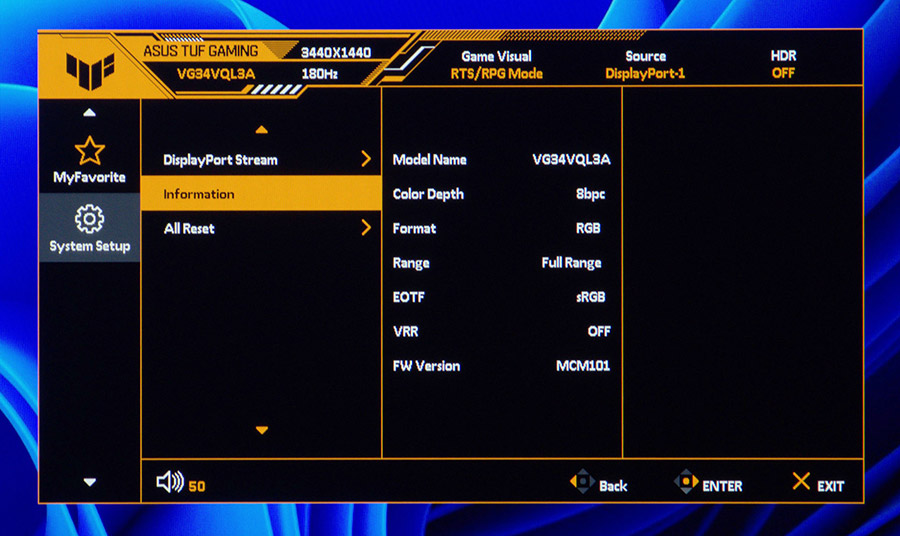The width and height of the screenshot is (900, 536).
Task: Click the MCM101 firmware value
Action: pyautogui.click(x=583, y=366)
